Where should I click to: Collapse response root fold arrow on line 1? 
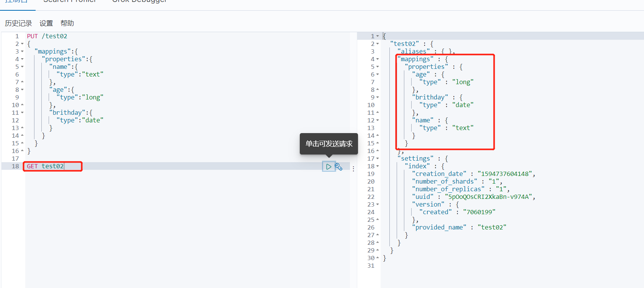click(378, 36)
